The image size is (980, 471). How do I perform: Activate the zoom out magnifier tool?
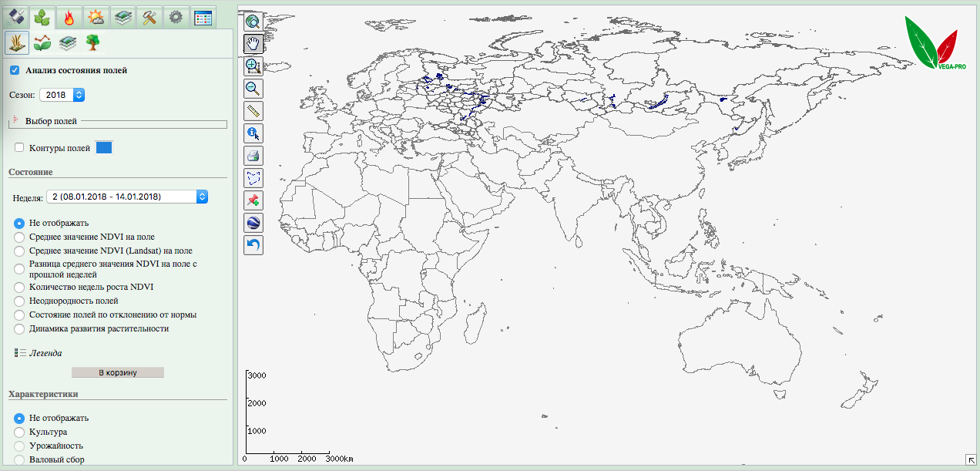pos(253,89)
